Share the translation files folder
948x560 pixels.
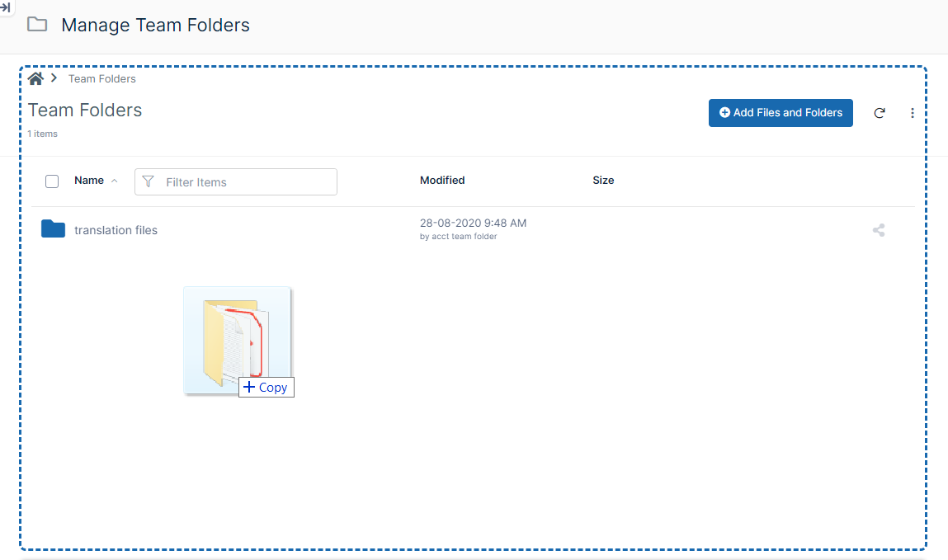[x=879, y=231]
